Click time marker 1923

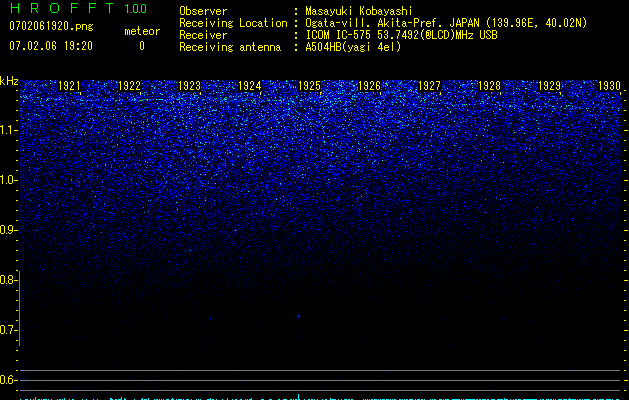pos(189,86)
